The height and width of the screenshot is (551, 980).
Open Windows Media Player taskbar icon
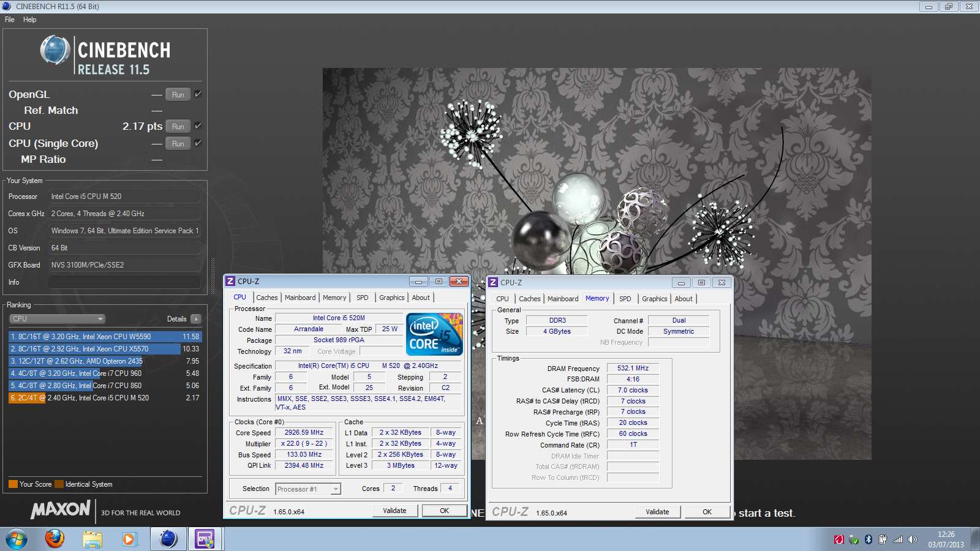coord(129,539)
